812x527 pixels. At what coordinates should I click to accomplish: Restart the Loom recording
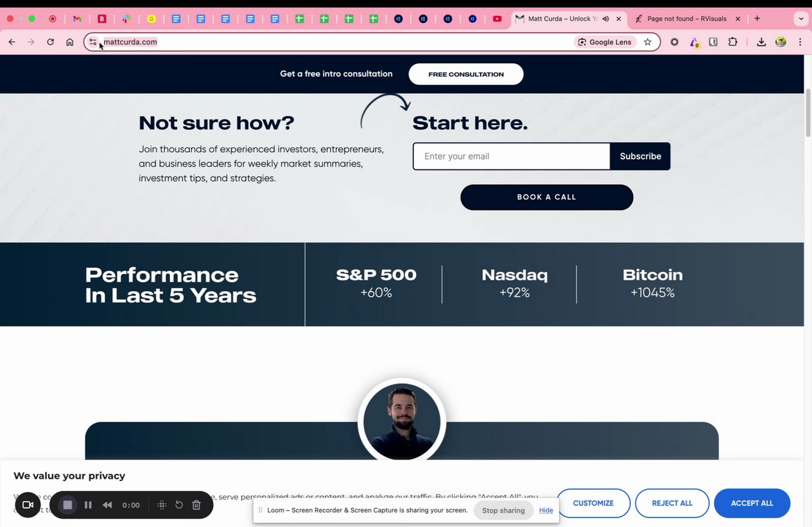pos(179,505)
